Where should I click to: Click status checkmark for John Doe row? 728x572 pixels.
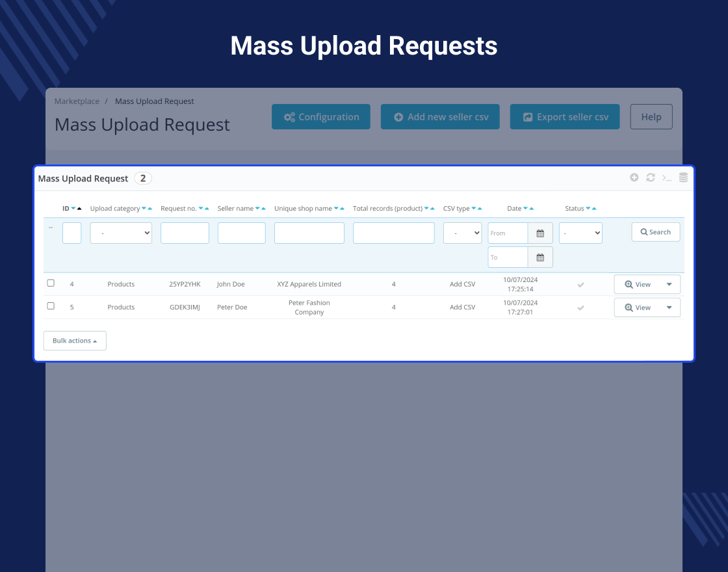point(581,285)
